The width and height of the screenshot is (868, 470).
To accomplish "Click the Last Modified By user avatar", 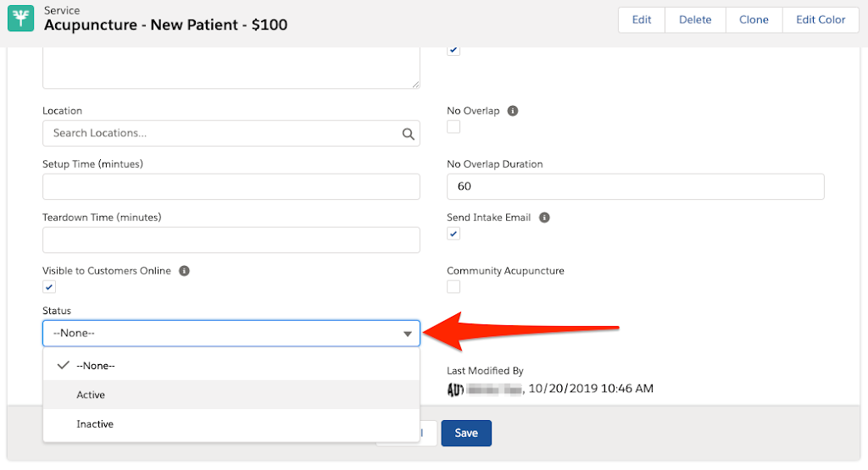I will [455, 389].
